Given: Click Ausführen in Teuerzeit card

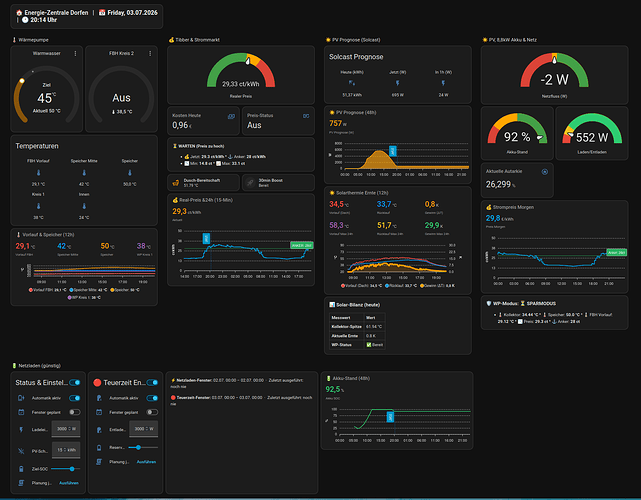Looking at the screenshot, I should (x=146, y=462).
